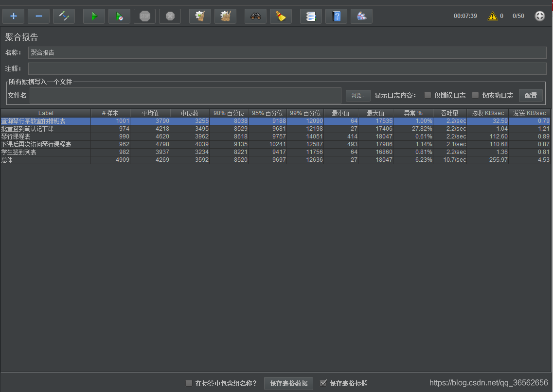
Task: Click the STOP sign icon
Action: [x=145, y=16]
